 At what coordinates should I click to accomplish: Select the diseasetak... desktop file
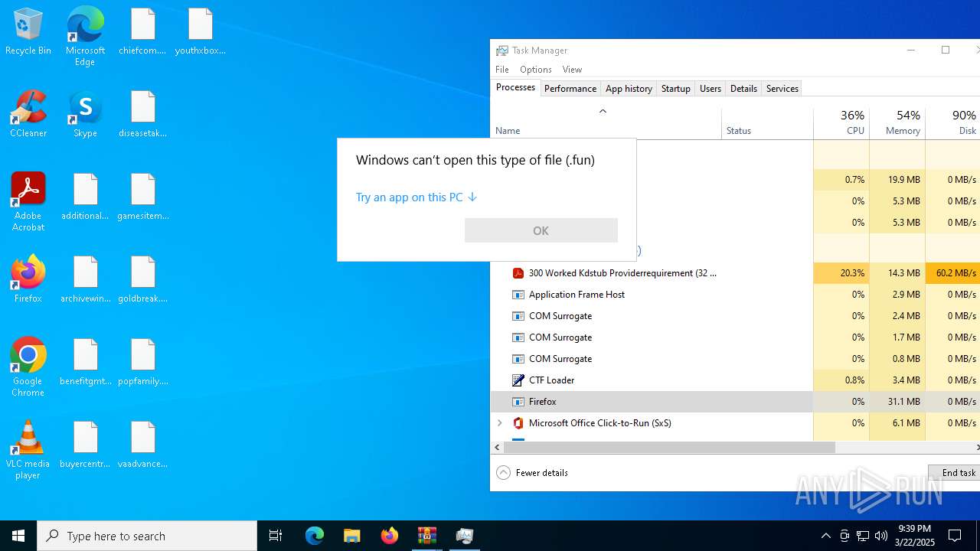pyautogui.click(x=142, y=115)
